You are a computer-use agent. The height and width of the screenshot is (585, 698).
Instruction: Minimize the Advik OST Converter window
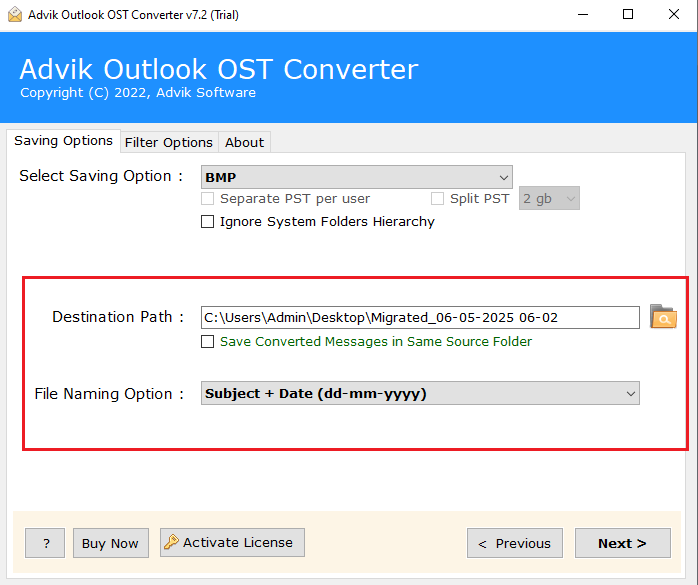pos(583,15)
